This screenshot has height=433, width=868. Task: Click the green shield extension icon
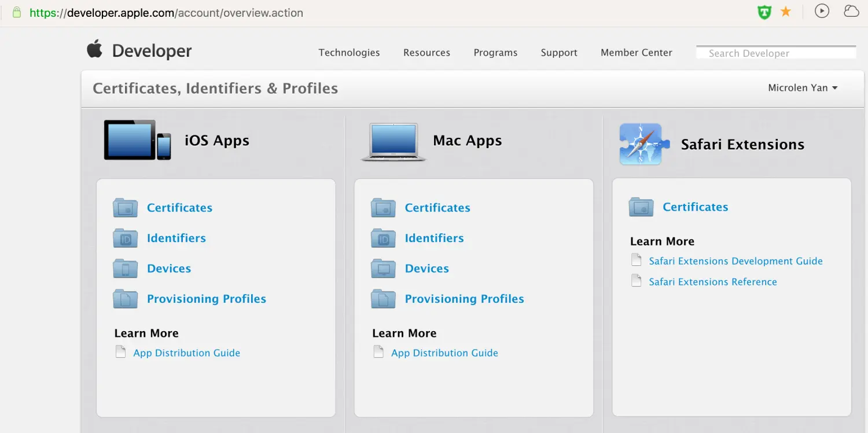[764, 12]
